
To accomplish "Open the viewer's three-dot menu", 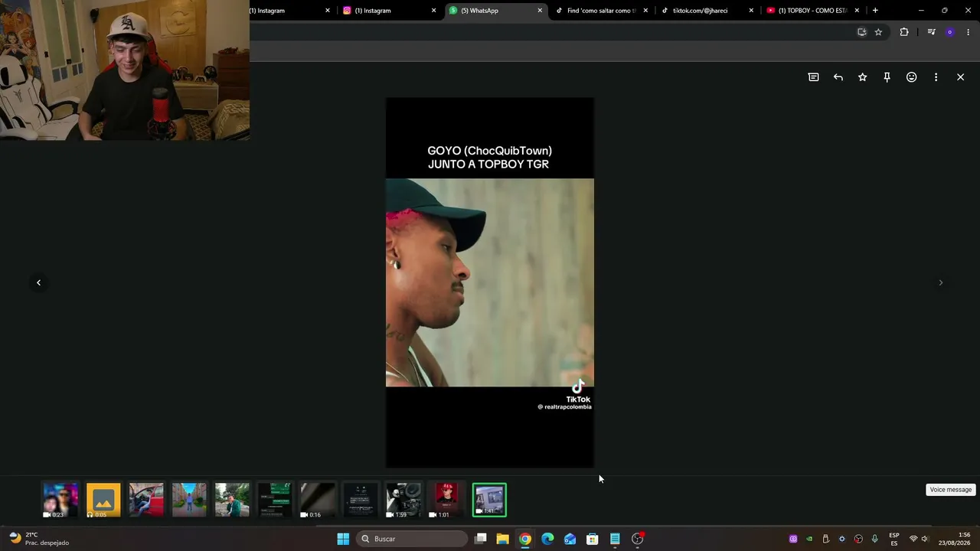I will [x=936, y=77].
